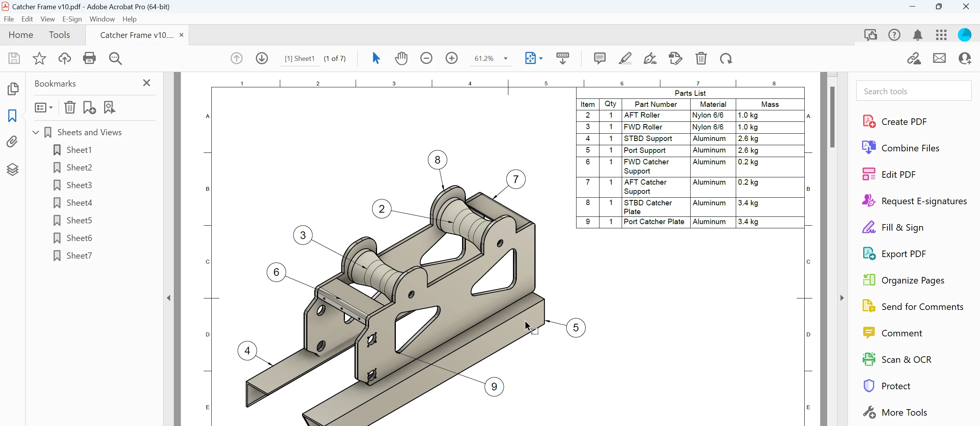Viewport: 980px width, 426px height.
Task: Click the Print file icon
Action: [89, 59]
